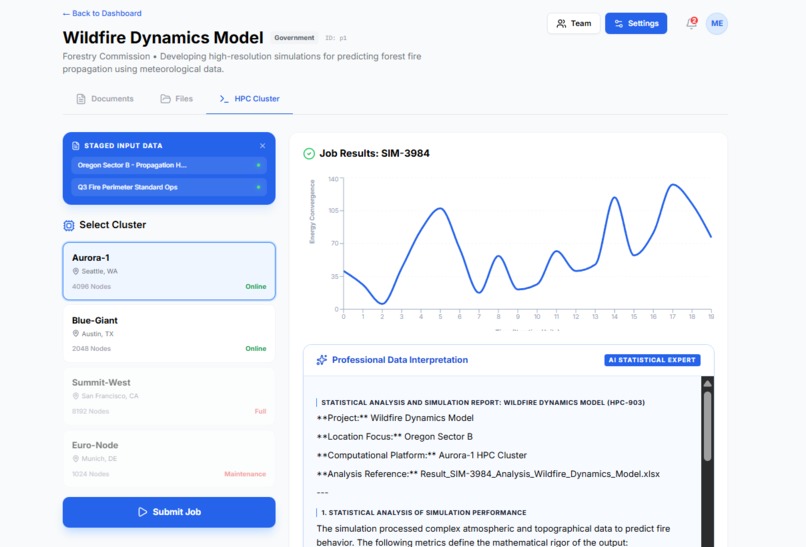806x547 pixels.
Task: Choose the Euro-Node cluster card
Action: tap(169, 459)
